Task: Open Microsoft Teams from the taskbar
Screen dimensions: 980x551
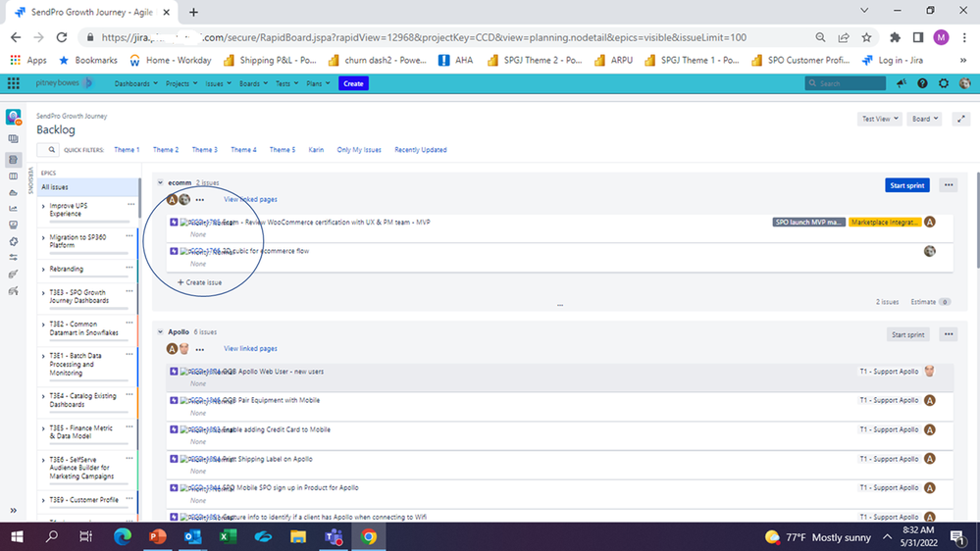Action: pyautogui.click(x=334, y=536)
